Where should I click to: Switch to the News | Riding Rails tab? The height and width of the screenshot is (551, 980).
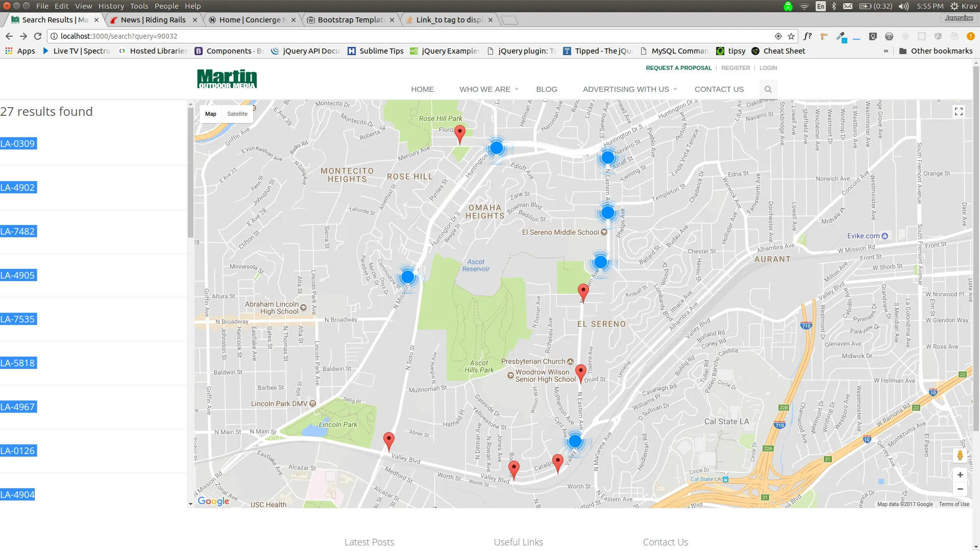click(153, 20)
